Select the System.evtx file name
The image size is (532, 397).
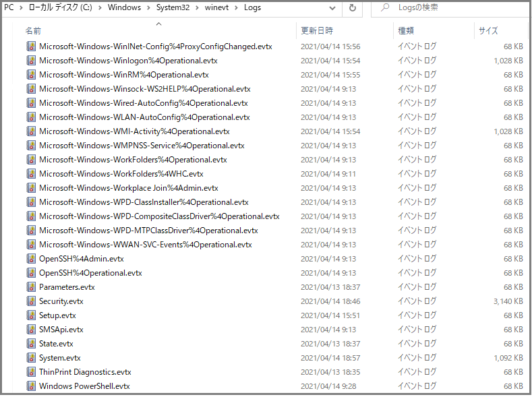(x=60, y=358)
